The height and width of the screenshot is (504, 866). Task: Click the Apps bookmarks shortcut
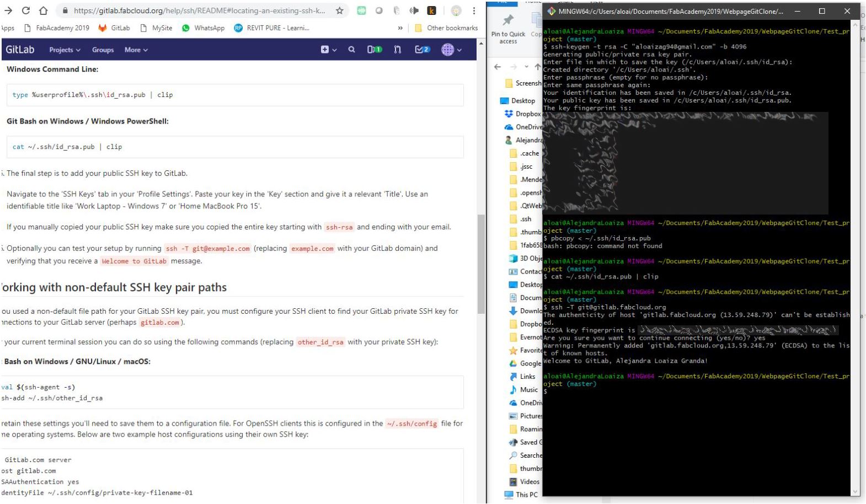point(7,28)
